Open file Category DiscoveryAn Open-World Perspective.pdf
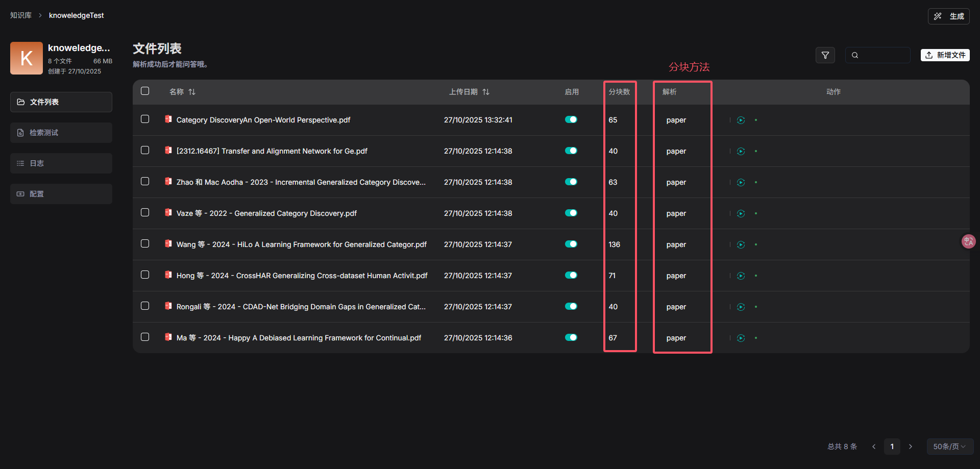This screenshot has width=980, height=469. [x=263, y=120]
